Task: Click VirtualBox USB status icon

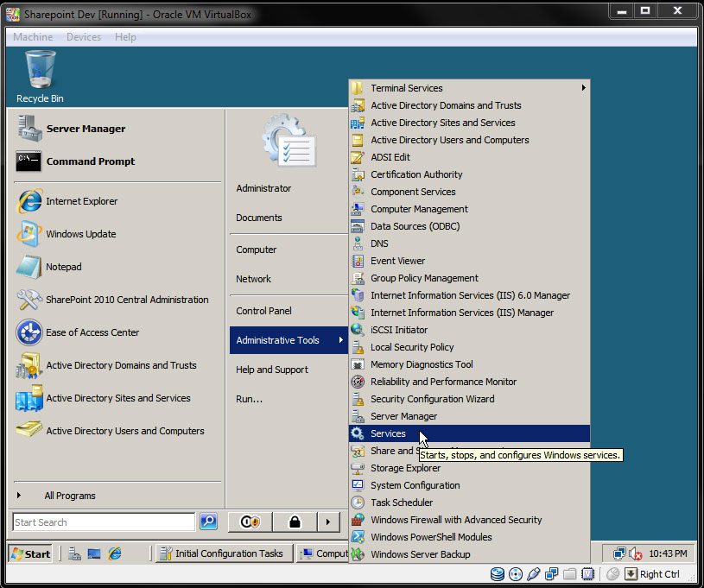Action: [533, 574]
